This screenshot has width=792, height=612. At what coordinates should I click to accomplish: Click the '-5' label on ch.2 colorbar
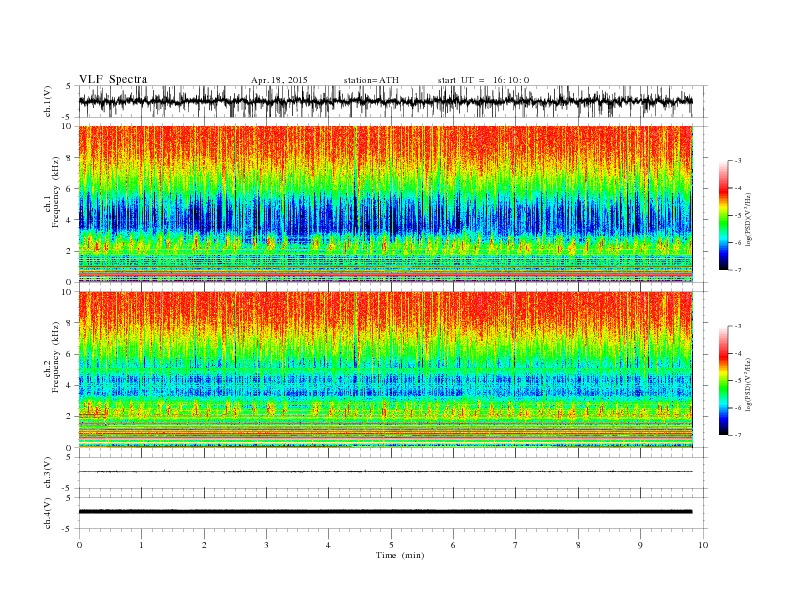coord(738,381)
